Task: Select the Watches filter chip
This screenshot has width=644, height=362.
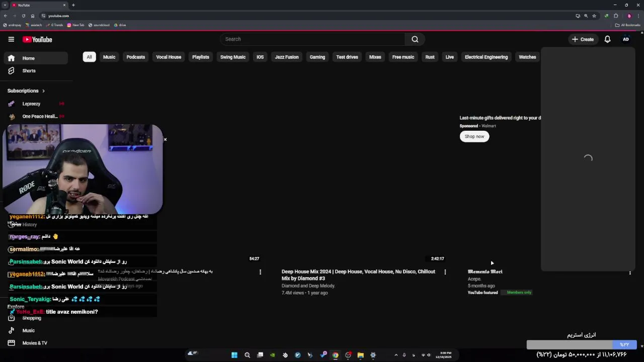Action: 527,57
